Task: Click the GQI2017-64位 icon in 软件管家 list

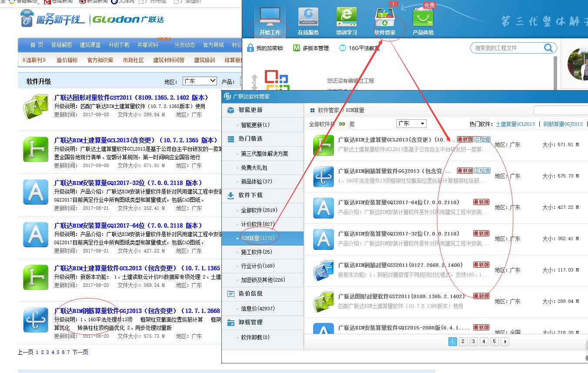Action: pyautogui.click(x=324, y=208)
